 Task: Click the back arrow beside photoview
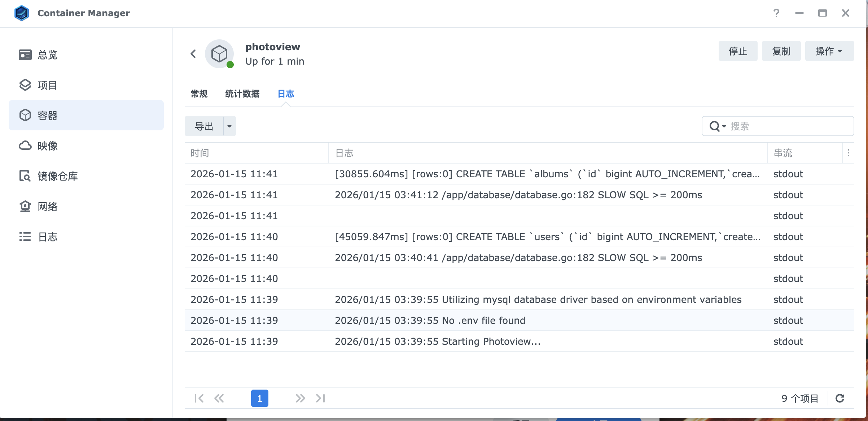pyautogui.click(x=193, y=54)
